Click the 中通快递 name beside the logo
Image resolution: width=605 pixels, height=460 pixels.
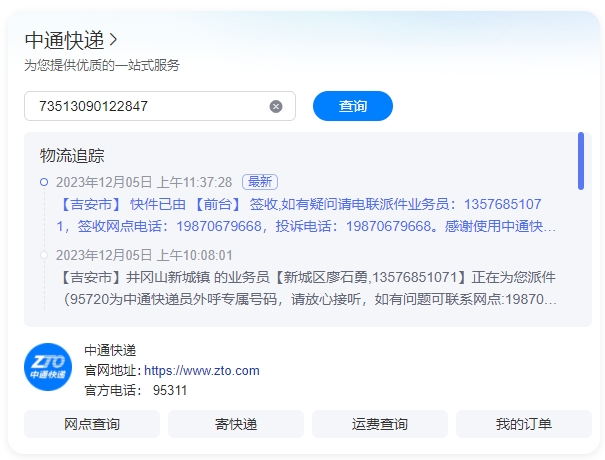pyautogui.click(x=110, y=350)
